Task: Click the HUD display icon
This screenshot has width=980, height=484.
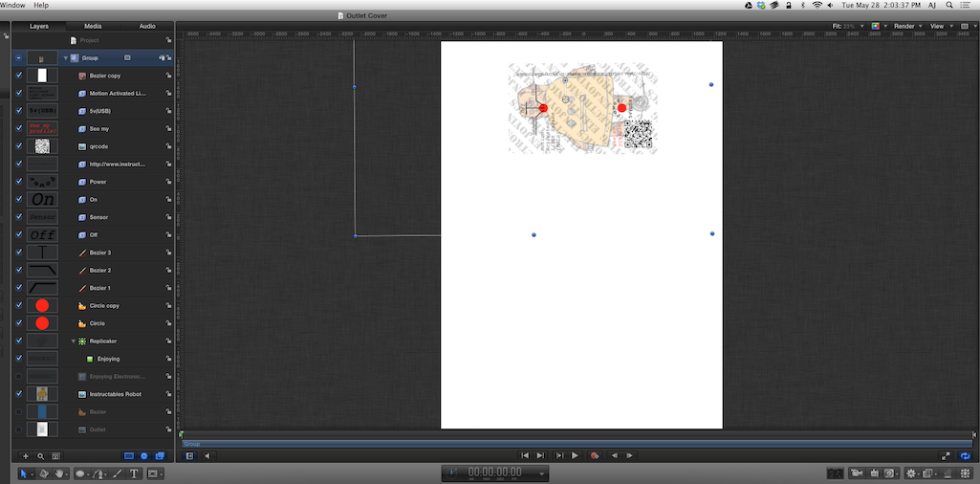Action: (835, 473)
